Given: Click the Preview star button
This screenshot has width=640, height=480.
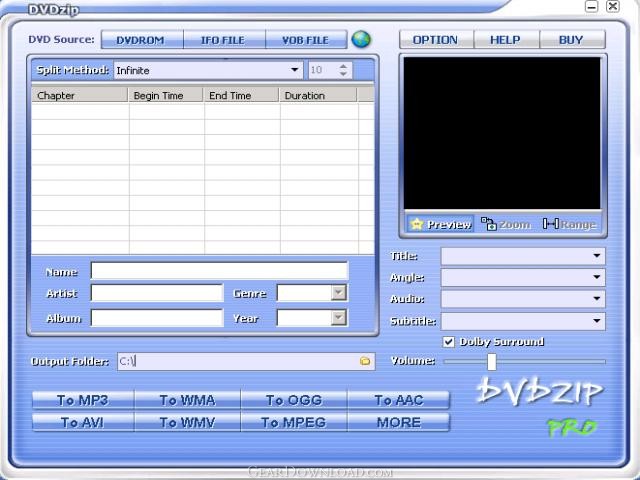Looking at the screenshot, I should click(x=441, y=224).
